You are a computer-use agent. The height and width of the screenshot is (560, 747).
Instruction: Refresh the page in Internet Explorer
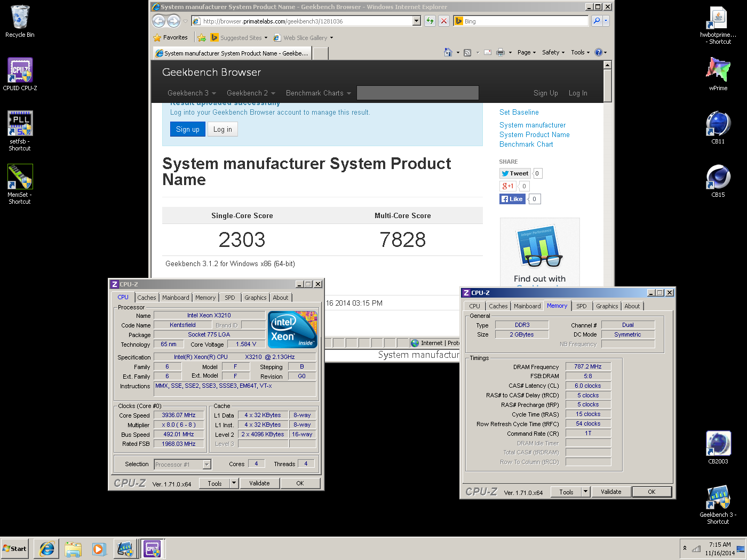tap(430, 21)
